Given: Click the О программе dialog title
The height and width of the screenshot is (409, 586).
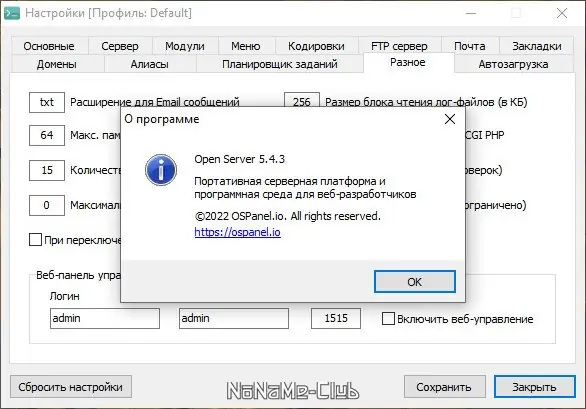Looking at the screenshot, I should pos(162,119).
